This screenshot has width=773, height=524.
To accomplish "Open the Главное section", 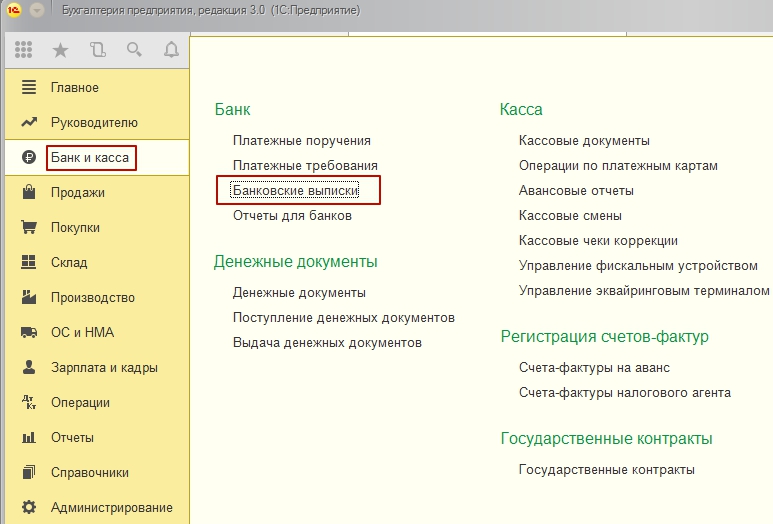I will click(75, 88).
